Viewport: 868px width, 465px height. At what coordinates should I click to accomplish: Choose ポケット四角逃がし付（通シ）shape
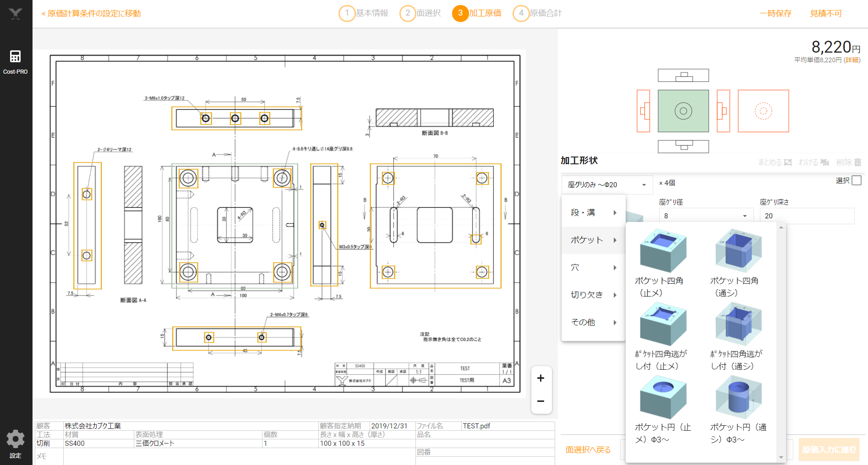click(738, 324)
